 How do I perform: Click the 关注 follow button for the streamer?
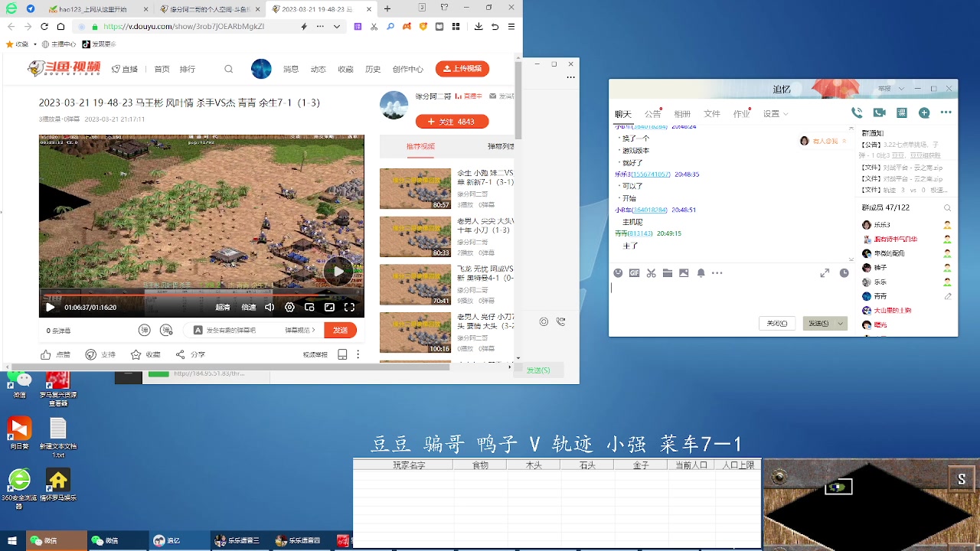[452, 122]
